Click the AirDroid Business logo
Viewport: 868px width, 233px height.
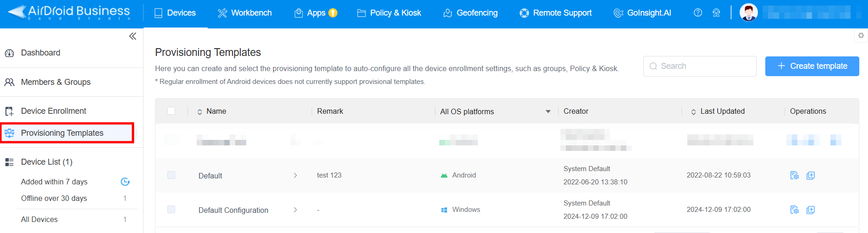(x=69, y=12)
